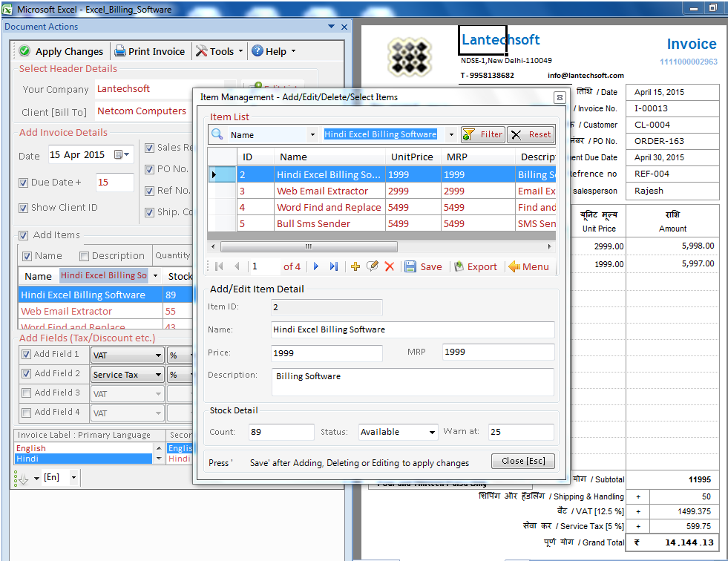Click the Reset X icon
Viewport: 728px width, 561px height.
click(x=517, y=134)
